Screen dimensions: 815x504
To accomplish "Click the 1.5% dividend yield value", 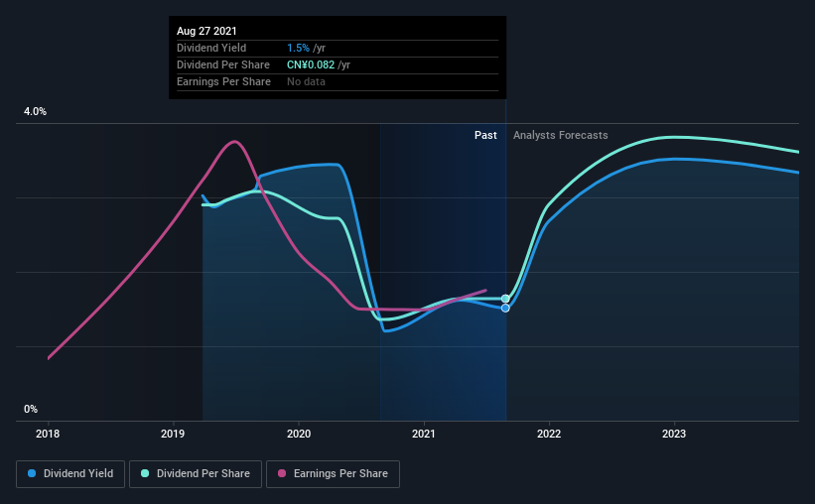I will pos(298,48).
